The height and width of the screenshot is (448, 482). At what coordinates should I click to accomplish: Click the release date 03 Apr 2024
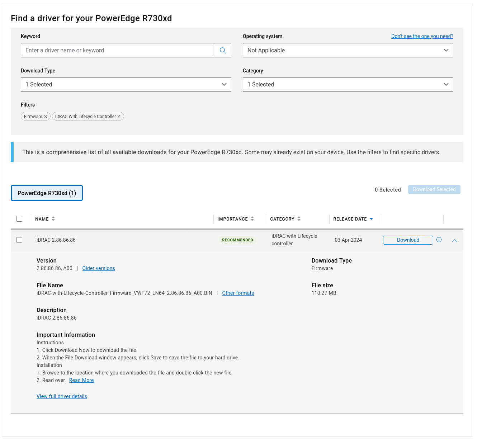coord(348,240)
